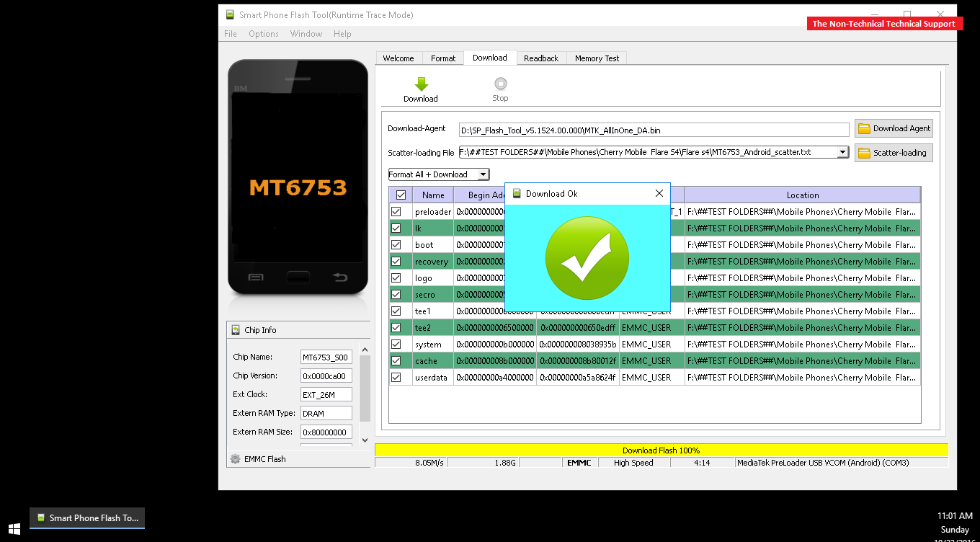Click MediaTek PreLoader USB VCOM status text
The image size is (980, 542).
coord(822,463)
